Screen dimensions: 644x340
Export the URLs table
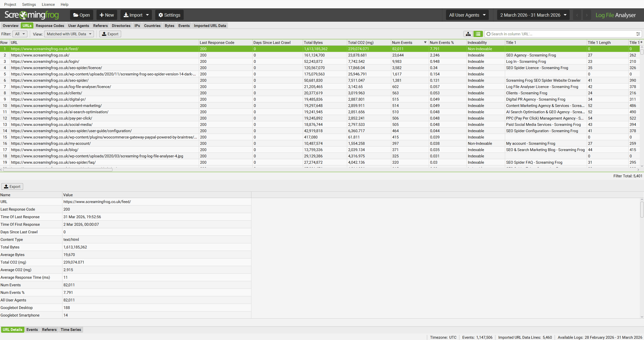pyautogui.click(x=110, y=34)
